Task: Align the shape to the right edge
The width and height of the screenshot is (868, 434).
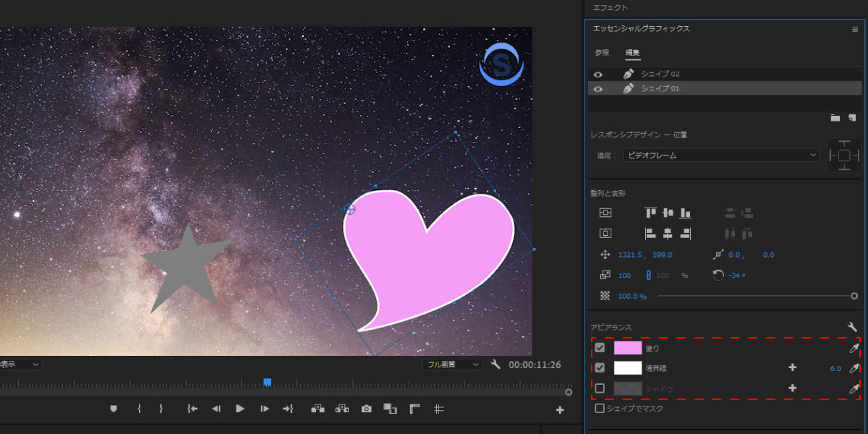Action: pyautogui.click(x=685, y=233)
